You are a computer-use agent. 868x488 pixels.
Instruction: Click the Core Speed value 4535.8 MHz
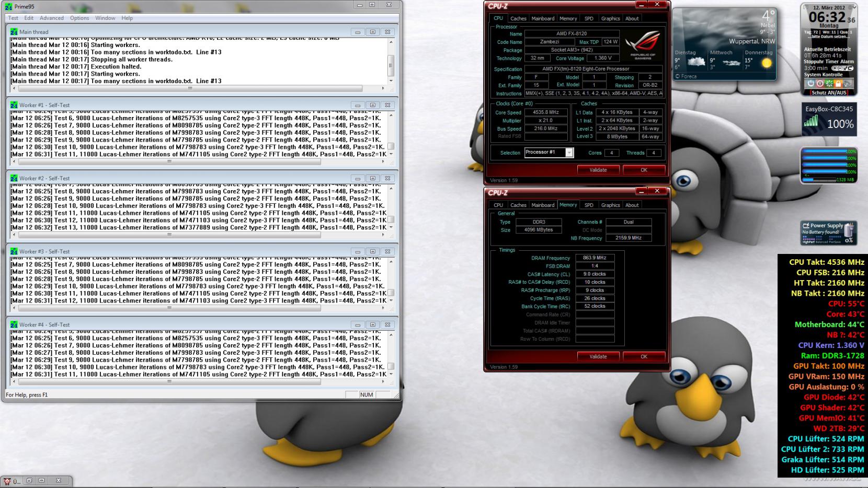click(x=546, y=112)
